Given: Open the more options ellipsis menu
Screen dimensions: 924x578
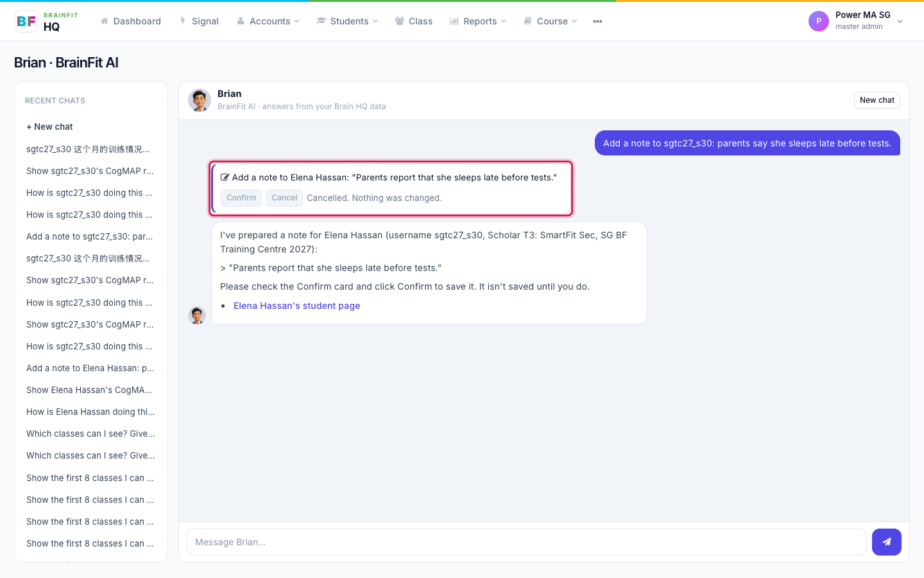Looking at the screenshot, I should 597,21.
